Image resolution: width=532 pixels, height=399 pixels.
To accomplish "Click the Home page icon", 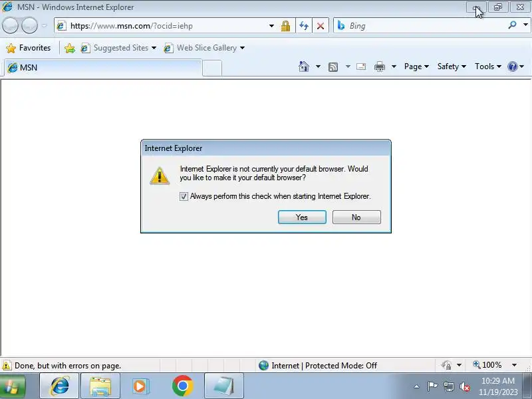I will (x=304, y=66).
